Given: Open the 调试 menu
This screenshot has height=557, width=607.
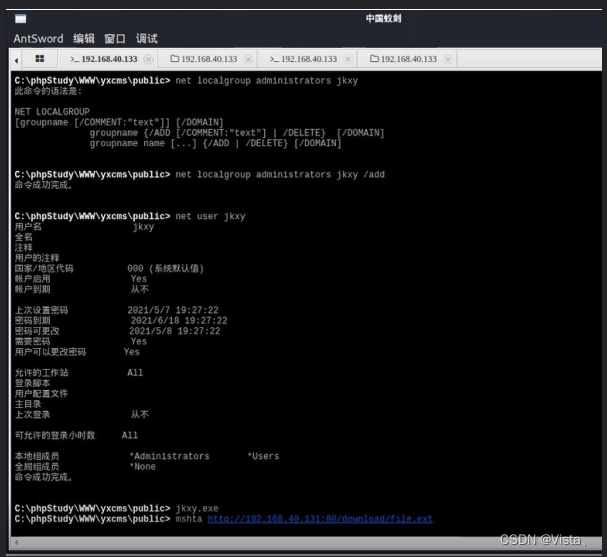Looking at the screenshot, I should 147,39.
